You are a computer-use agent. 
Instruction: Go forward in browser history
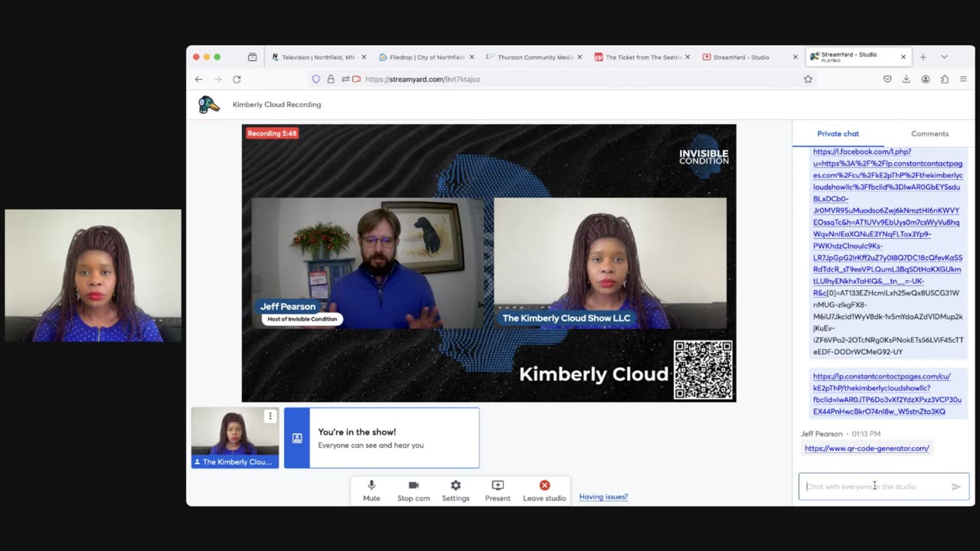click(x=217, y=79)
